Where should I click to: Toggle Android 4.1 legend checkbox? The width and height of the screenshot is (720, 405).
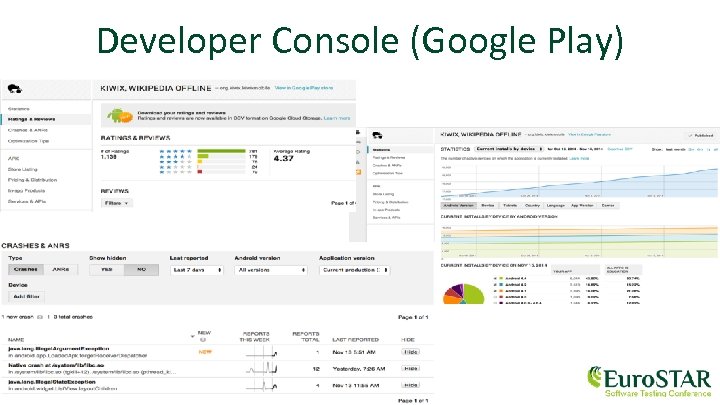click(495, 291)
